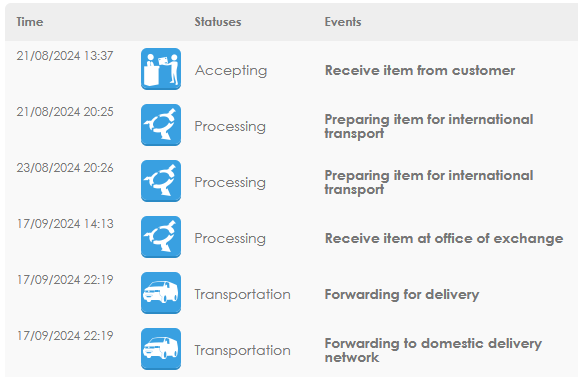Image resolution: width=578 pixels, height=378 pixels.
Task: Click the van icon for domestic delivery network
Action: [161, 349]
